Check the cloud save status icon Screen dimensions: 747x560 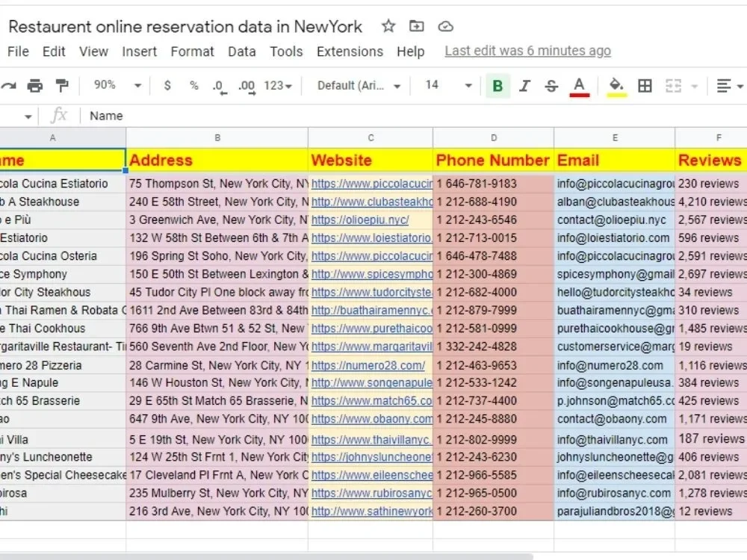coord(445,27)
